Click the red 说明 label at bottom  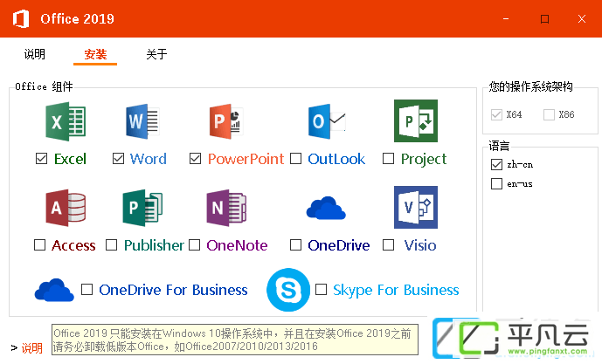pyautogui.click(x=31, y=348)
